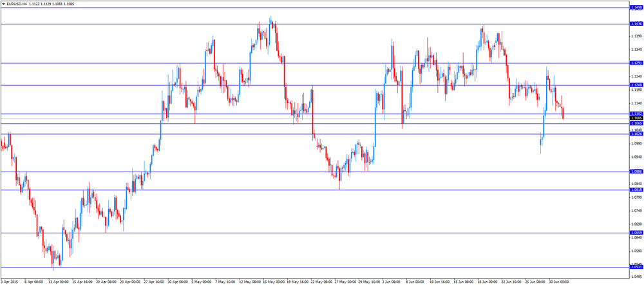Screen dimensions: 644x285
Task: Click the 1.0740 price scale value
Action: click(x=637, y=211)
